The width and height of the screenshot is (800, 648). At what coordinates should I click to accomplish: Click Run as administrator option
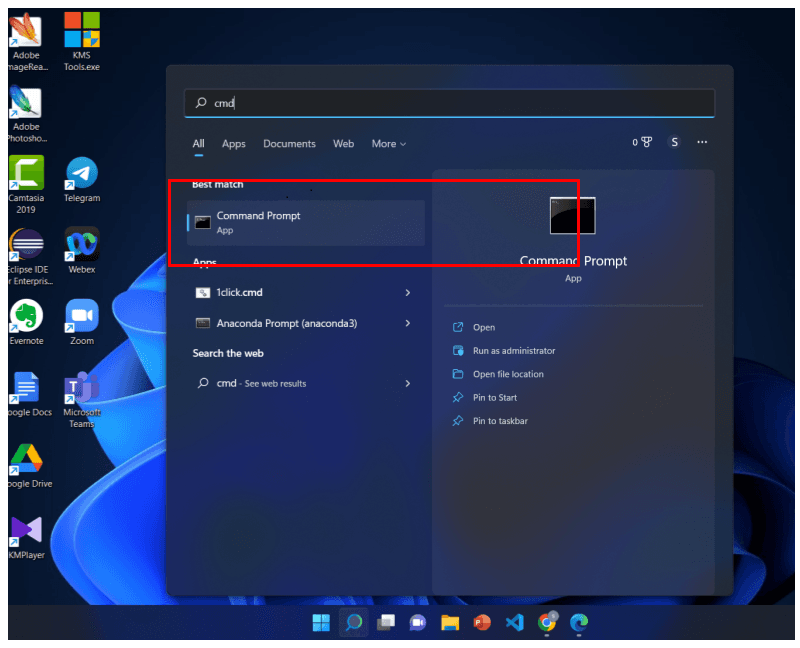pos(513,351)
